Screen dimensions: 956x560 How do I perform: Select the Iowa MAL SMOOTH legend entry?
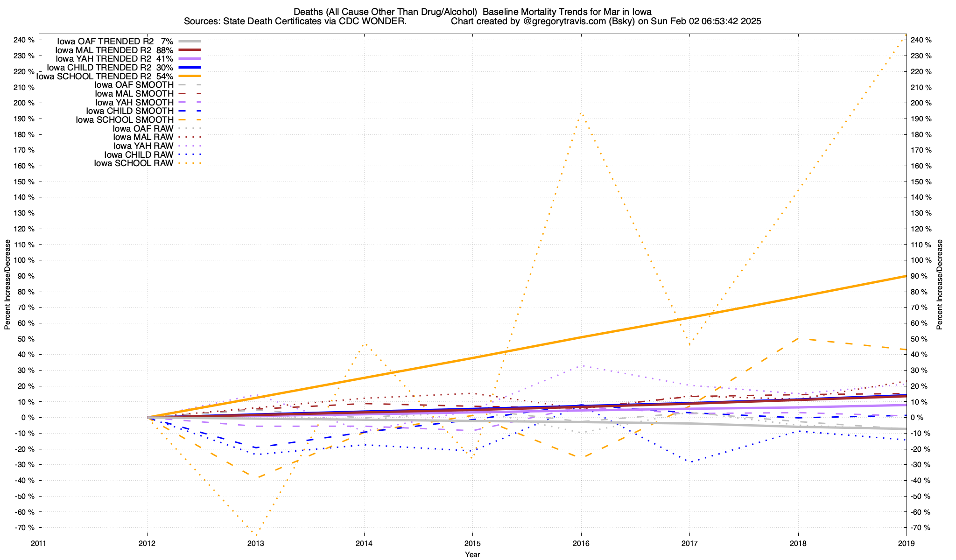point(134,94)
